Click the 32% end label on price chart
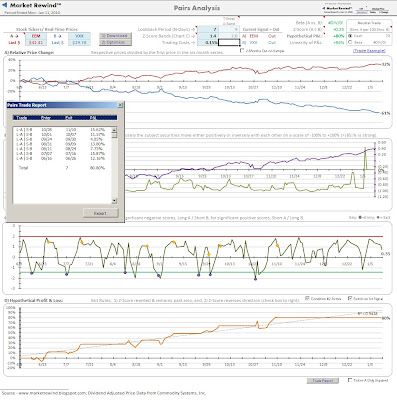The width and height of the screenshot is (397, 400). (x=386, y=64)
